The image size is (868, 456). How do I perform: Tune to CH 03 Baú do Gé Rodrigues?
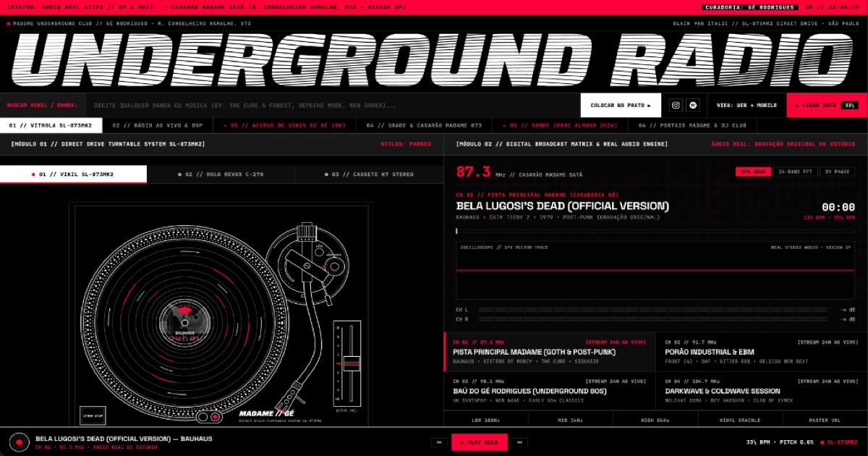click(x=550, y=391)
